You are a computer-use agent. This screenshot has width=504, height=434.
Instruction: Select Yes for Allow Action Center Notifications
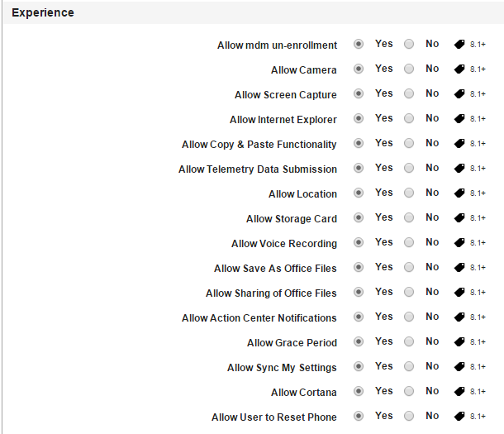click(359, 317)
